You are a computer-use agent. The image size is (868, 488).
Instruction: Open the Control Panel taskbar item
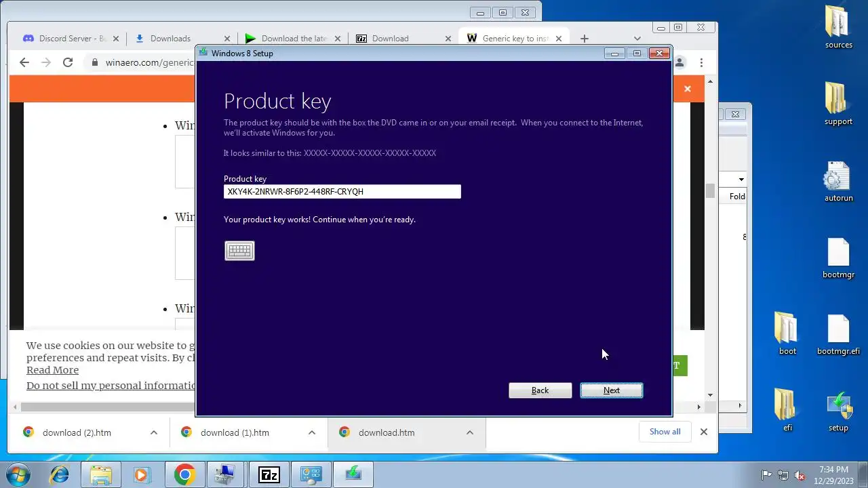tap(311, 474)
